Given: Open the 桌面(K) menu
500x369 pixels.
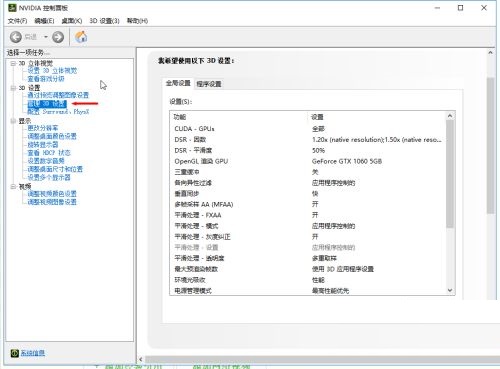Looking at the screenshot, I should [72, 21].
